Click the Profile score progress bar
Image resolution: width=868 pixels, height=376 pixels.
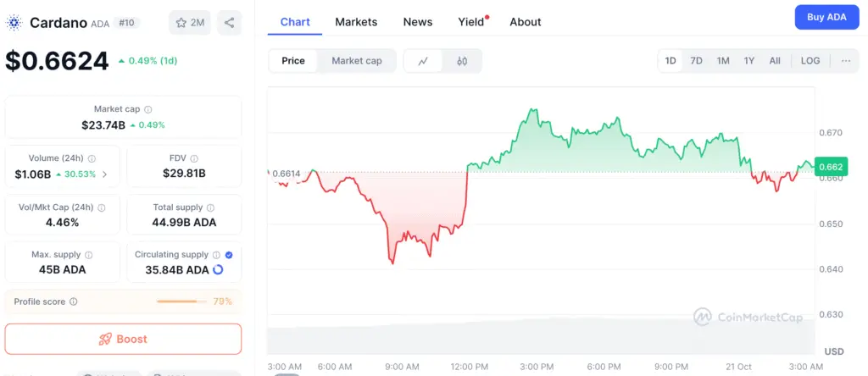[x=181, y=301]
